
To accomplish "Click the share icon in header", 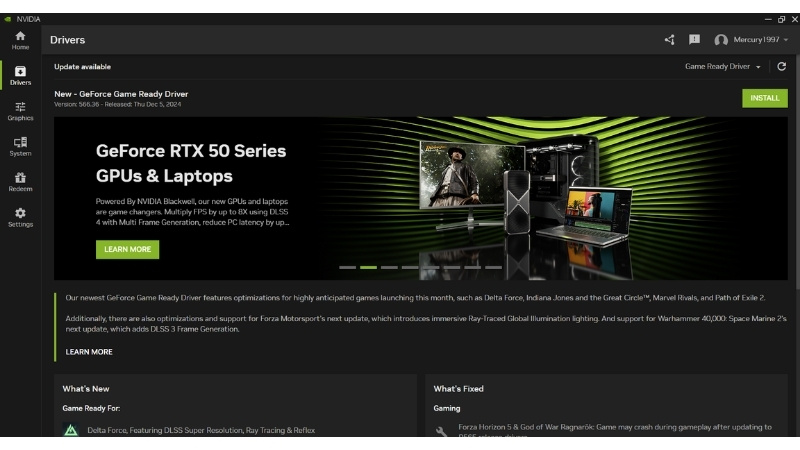I will [669, 40].
